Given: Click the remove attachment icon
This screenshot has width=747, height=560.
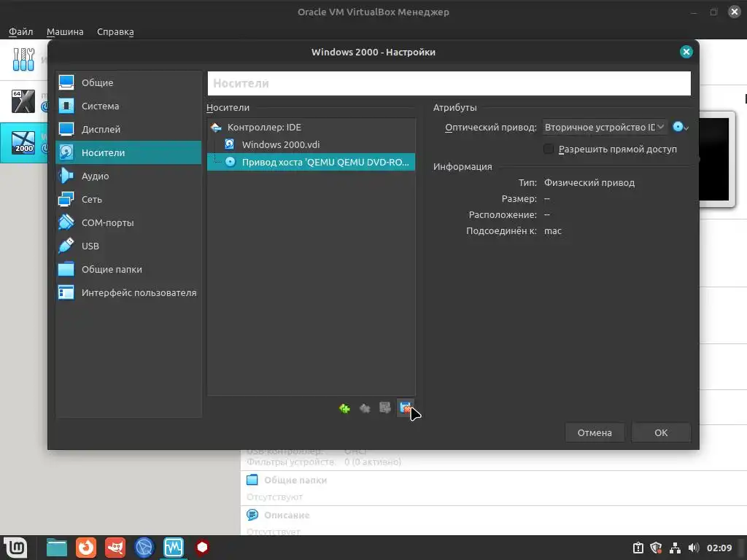Looking at the screenshot, I should [x=405, y=408].
